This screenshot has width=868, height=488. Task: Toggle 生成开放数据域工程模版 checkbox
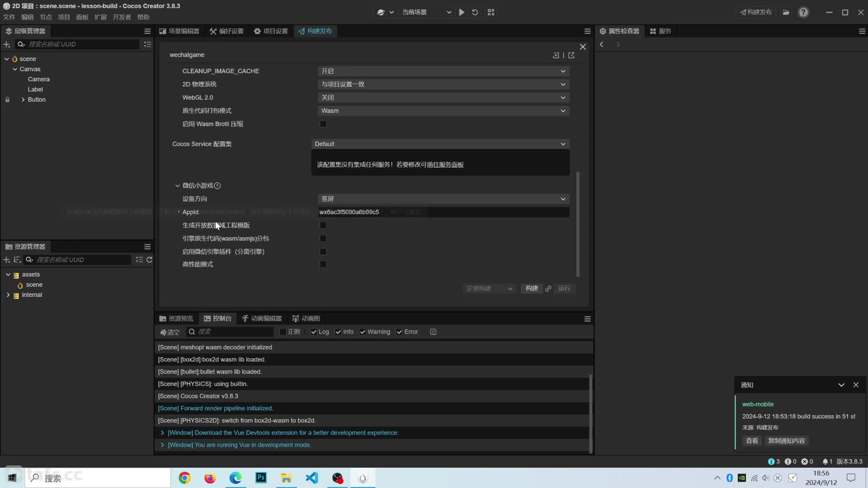click(x=323, y=225)
